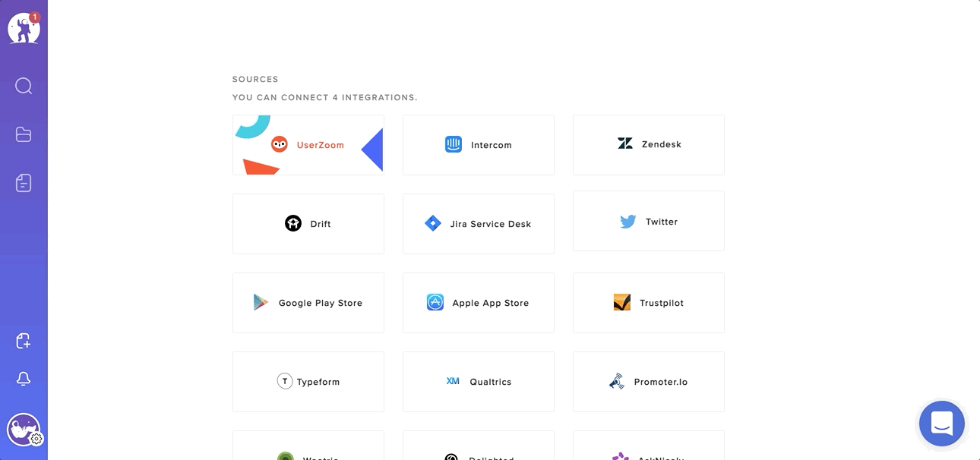
Task: Open notifications bell in sidebar
Action: point(24,379)
